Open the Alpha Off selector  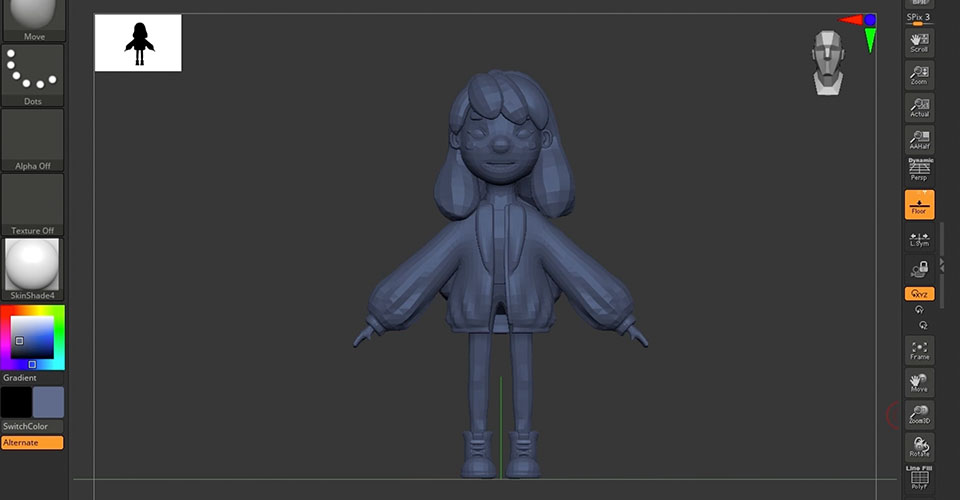pos(33,140)
